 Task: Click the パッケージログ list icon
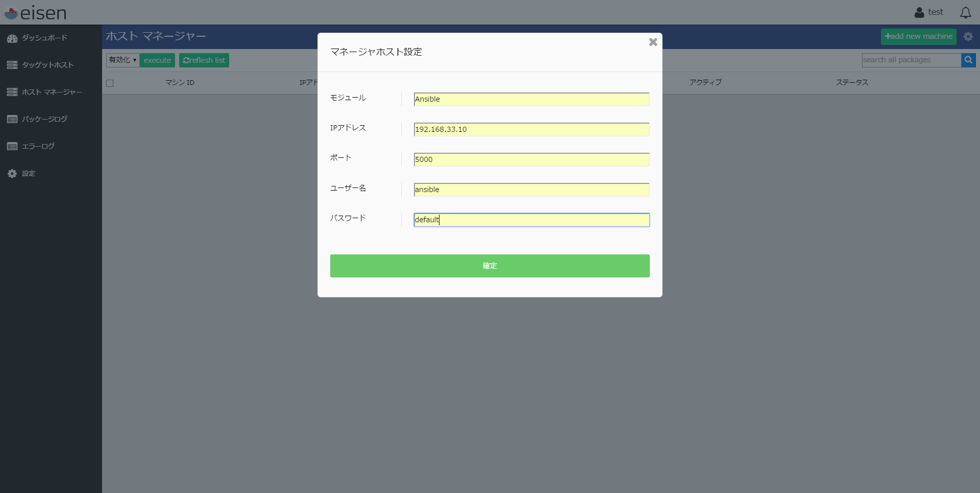[x=12, y=119]
